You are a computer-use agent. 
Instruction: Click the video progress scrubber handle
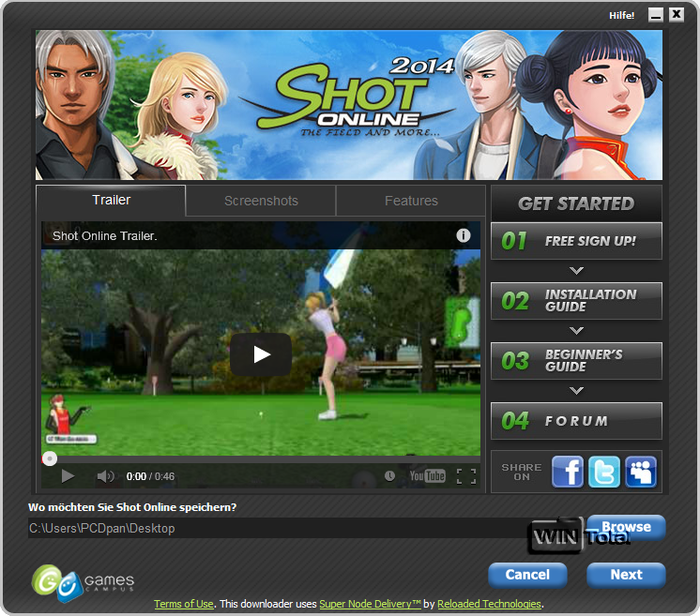50,458
